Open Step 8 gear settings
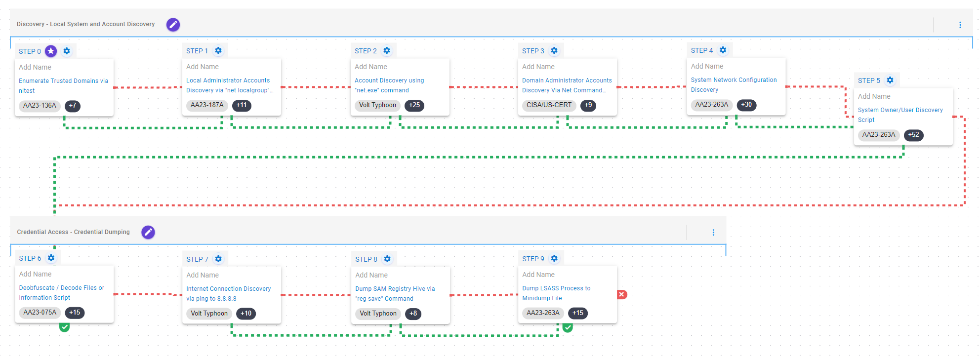980x357 pixels. click(x=387, y=259)
